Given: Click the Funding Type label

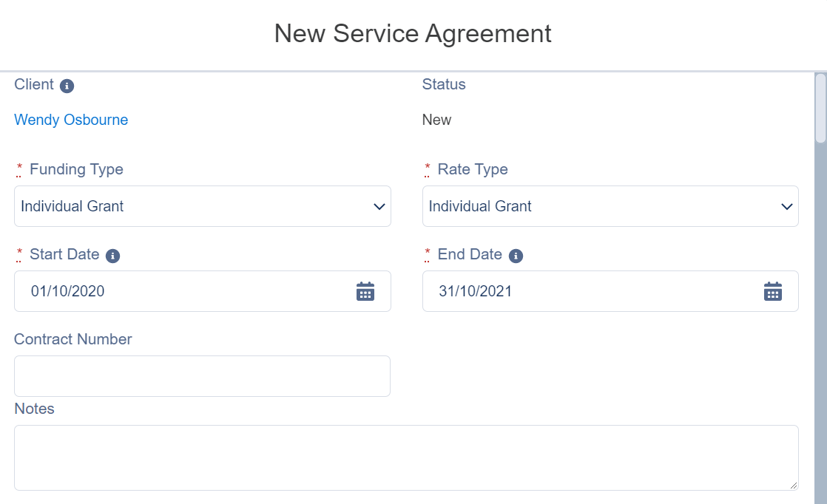Looking at the screenshot, I should coord(76,169).
